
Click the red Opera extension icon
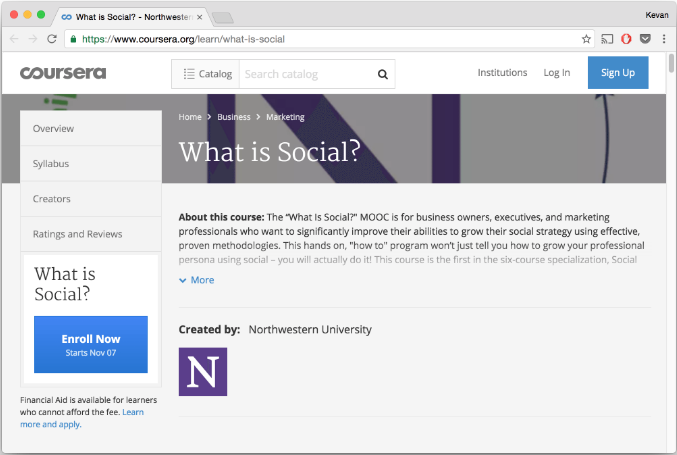tap(626, 39)
